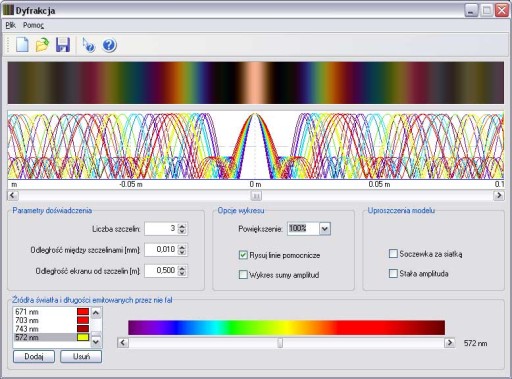Select the 572 nm wavelength entry

pyautogui.click(x=52, y=337)
